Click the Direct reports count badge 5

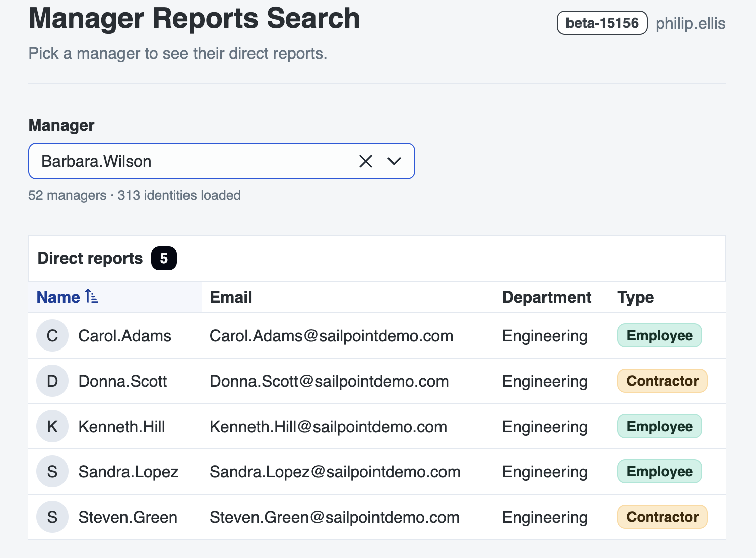[x=164, y=258]
